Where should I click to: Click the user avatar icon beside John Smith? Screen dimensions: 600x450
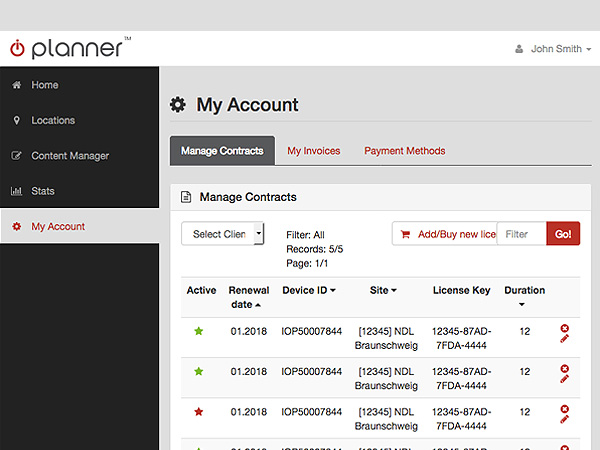coord(519,49)
